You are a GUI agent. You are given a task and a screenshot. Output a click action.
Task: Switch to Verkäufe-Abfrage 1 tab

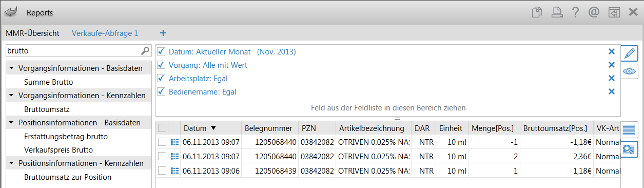tap(105, 33)
